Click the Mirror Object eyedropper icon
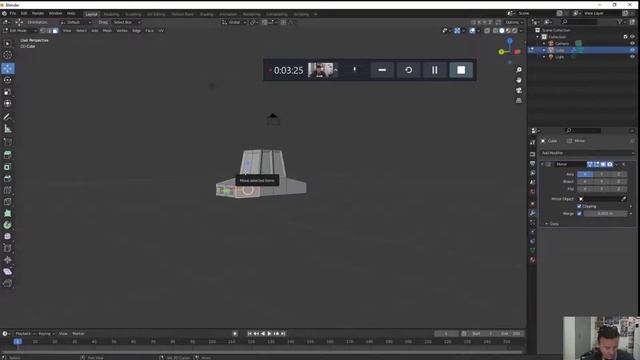The height and width of the screenshot is (360, 640). pos(623,199)
